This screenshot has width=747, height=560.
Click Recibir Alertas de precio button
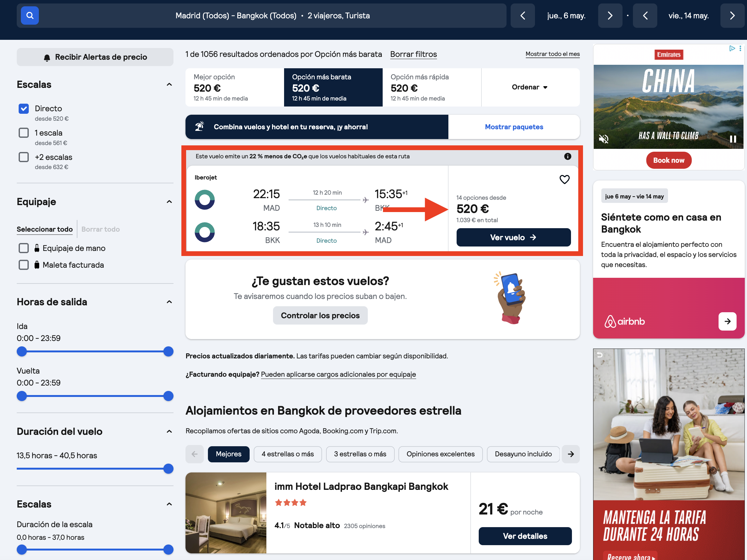[x=95, y=57]
